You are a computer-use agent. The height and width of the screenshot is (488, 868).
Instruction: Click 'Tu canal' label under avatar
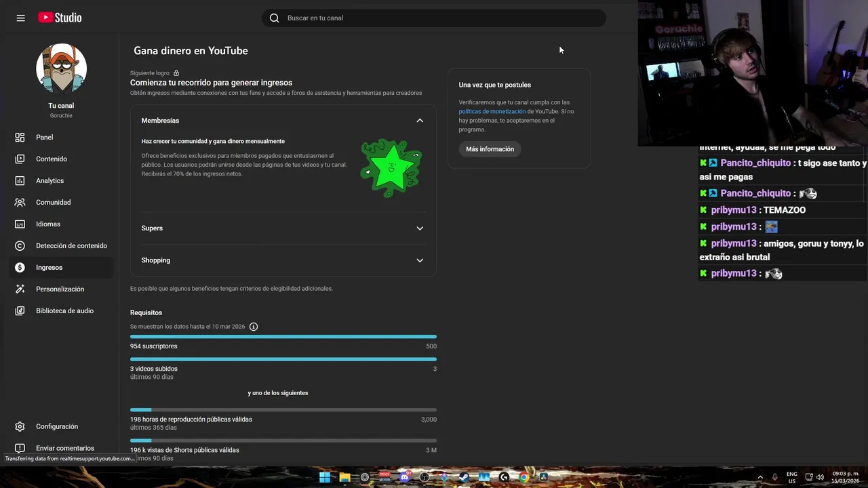(x=61, y=106)
